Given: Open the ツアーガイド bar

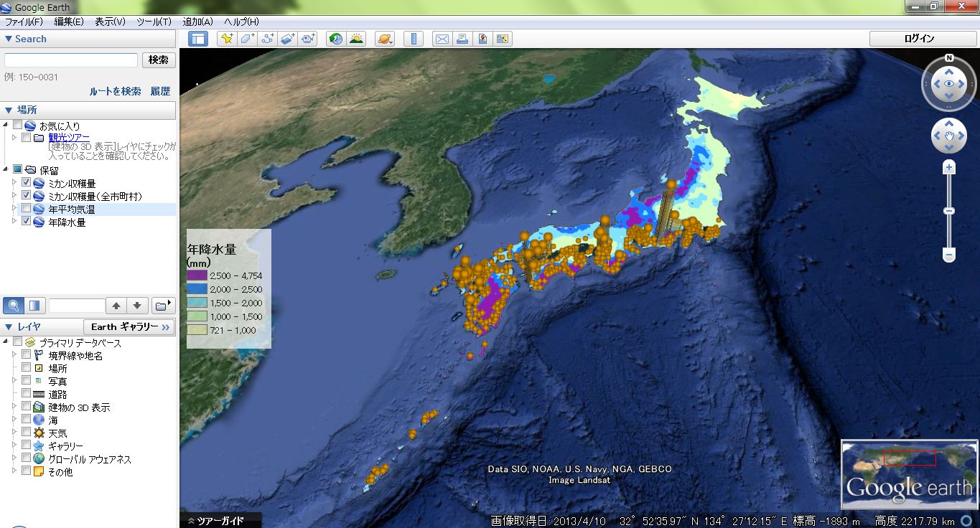Looking at the screenshot, I should click(220, 521).
